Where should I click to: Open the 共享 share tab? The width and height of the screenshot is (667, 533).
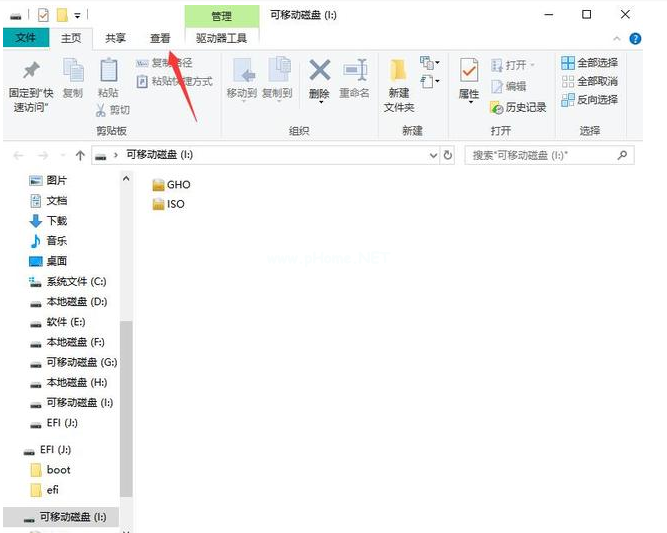tap(116, 38)
